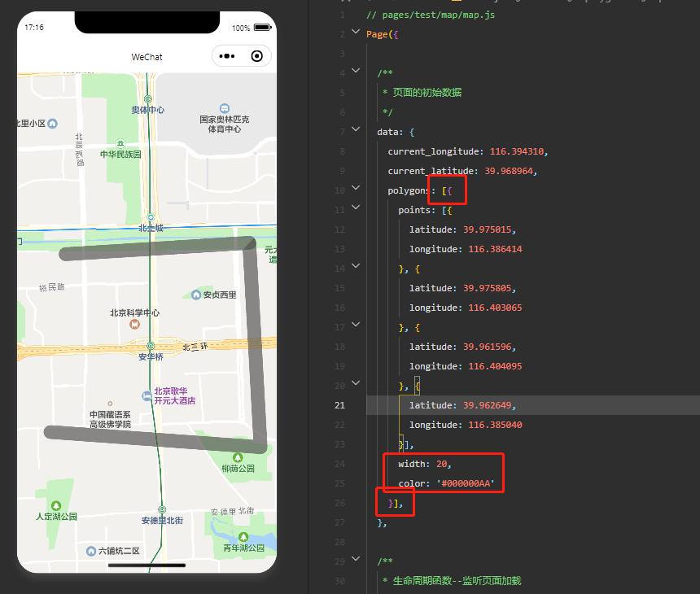The image size is (700, 594).
Task: Click the polygons property name
Action: tap(409, 190)
